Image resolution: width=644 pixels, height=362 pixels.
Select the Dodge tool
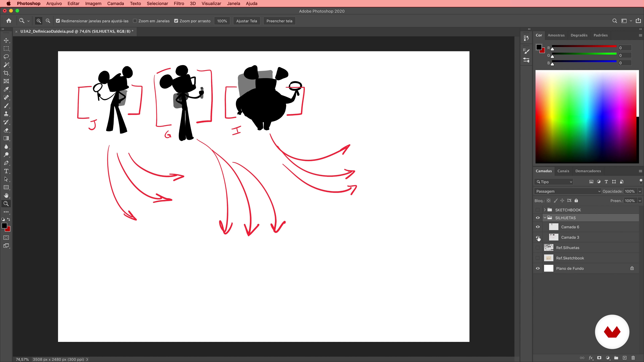6,155
